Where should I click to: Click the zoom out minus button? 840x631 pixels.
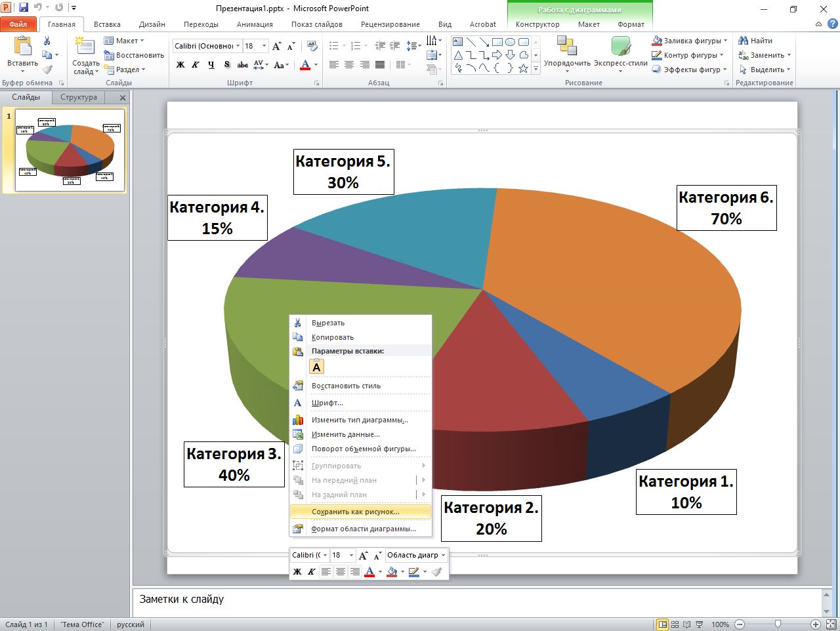[x=740, y=624]
